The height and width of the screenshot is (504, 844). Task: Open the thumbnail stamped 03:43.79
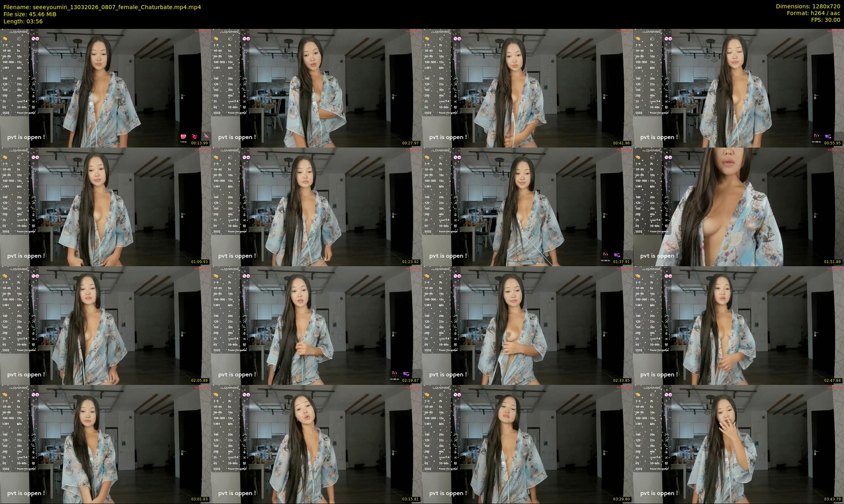[x=738, y=444]
